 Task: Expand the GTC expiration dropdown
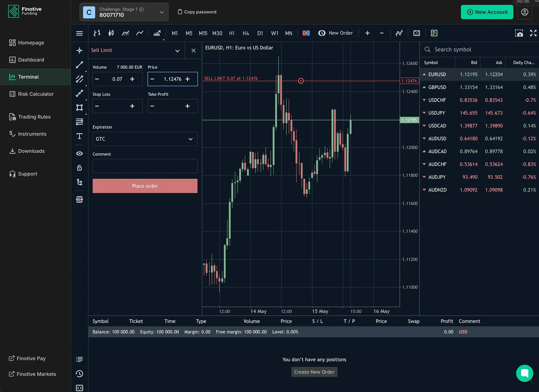pyautogui.click(x=145, y=139)
